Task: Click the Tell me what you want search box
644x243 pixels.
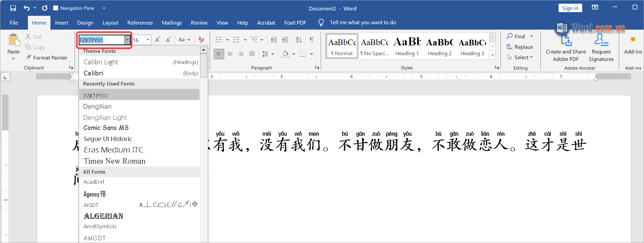Action: (x=363, y=23)
